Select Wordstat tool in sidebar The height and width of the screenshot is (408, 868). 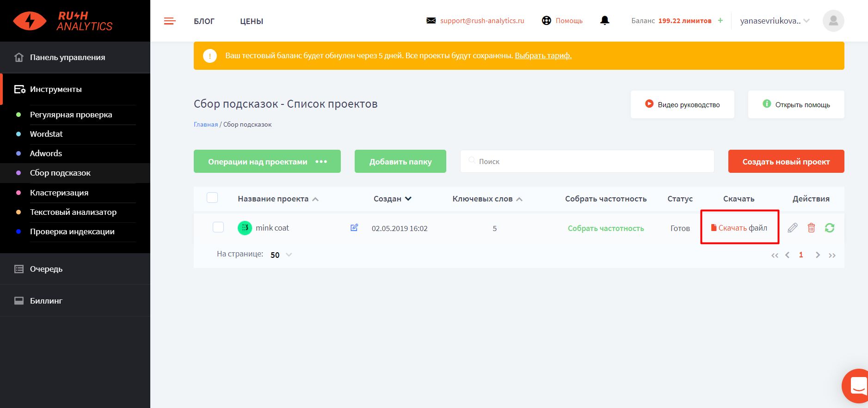(x=46, y=134)
